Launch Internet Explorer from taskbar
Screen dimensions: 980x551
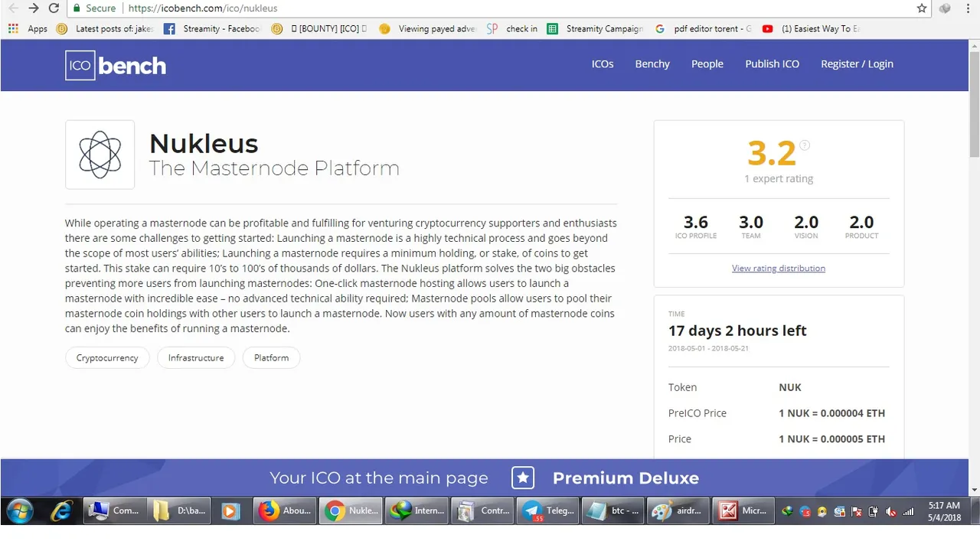tap(61, 510)
